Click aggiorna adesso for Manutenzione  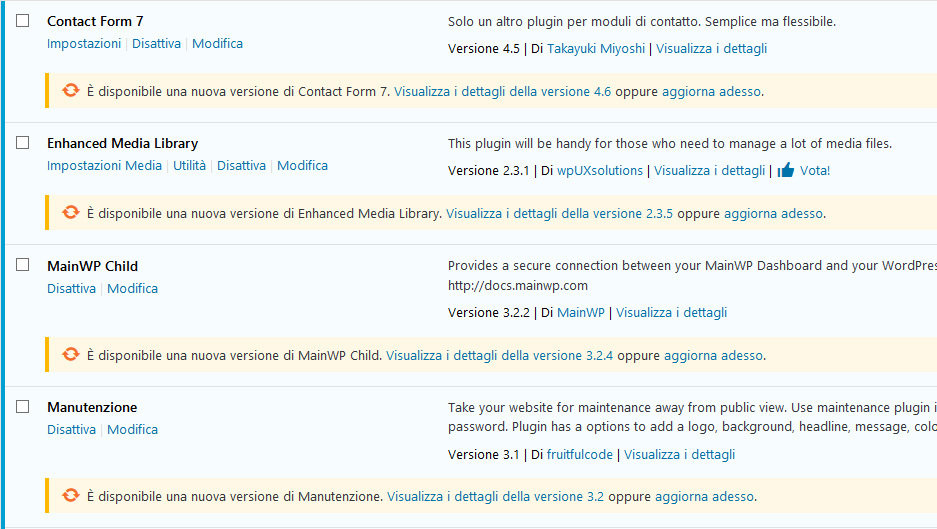705,497
